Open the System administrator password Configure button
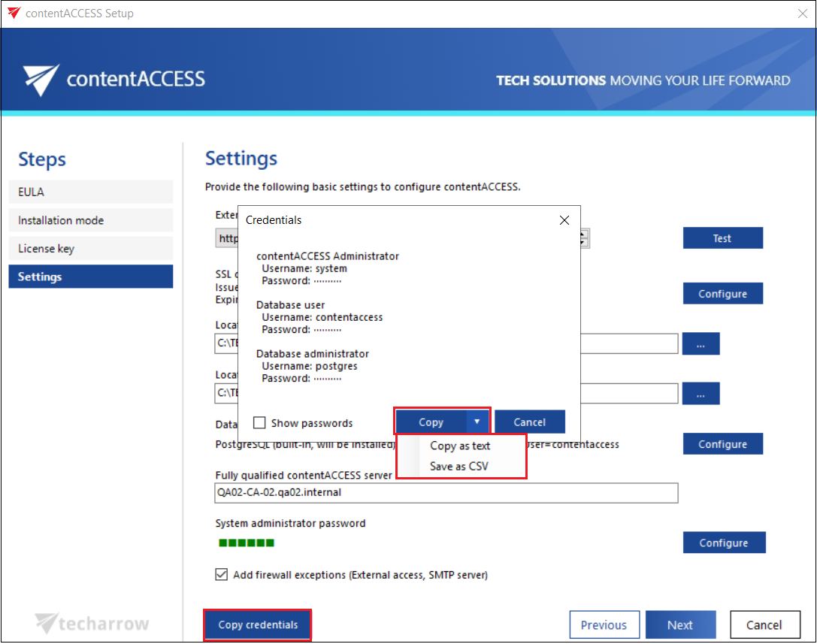The height and width of the screenshot is (644, 817). pos(723,543)
